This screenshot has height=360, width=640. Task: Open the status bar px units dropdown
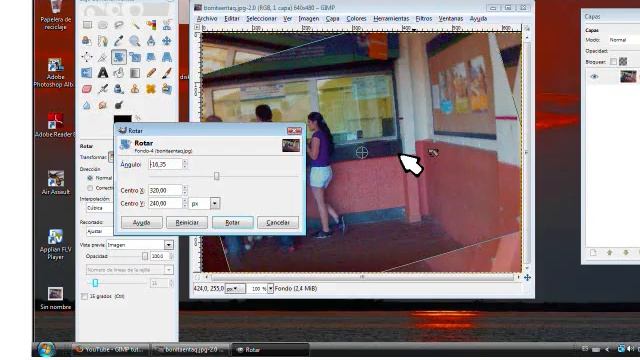coord(235,289)
